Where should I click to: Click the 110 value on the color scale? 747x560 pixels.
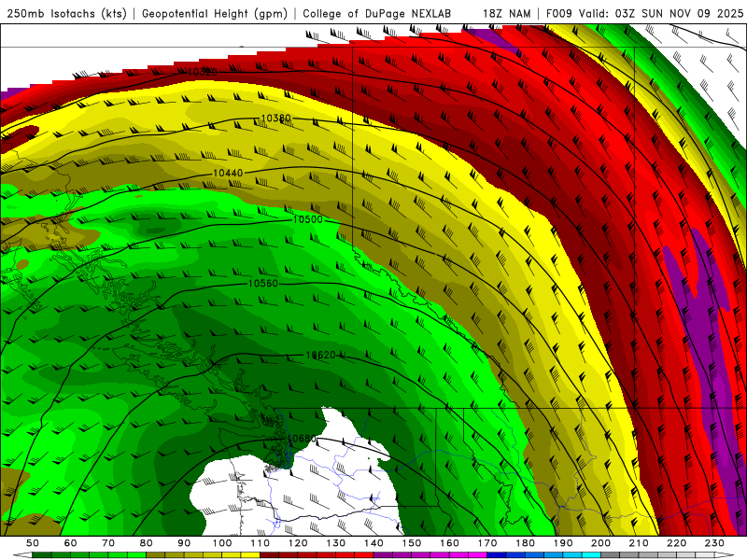click(x=261, y=543)
